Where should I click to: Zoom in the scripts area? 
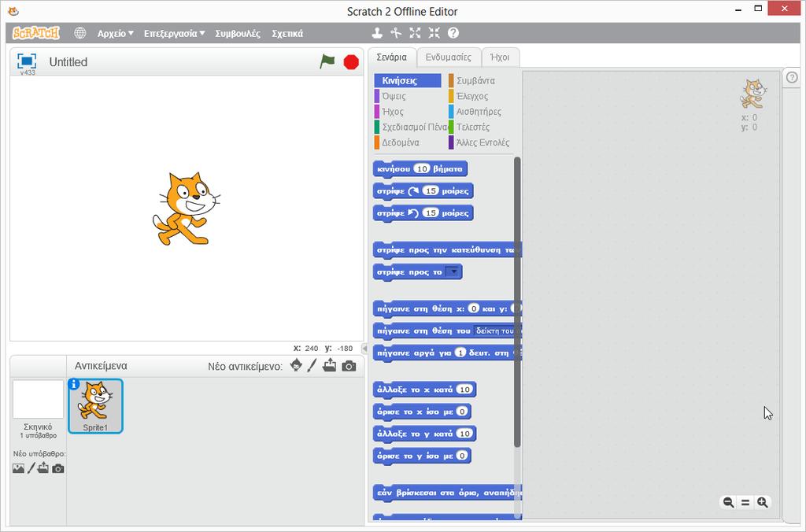(x=762, y=502)
